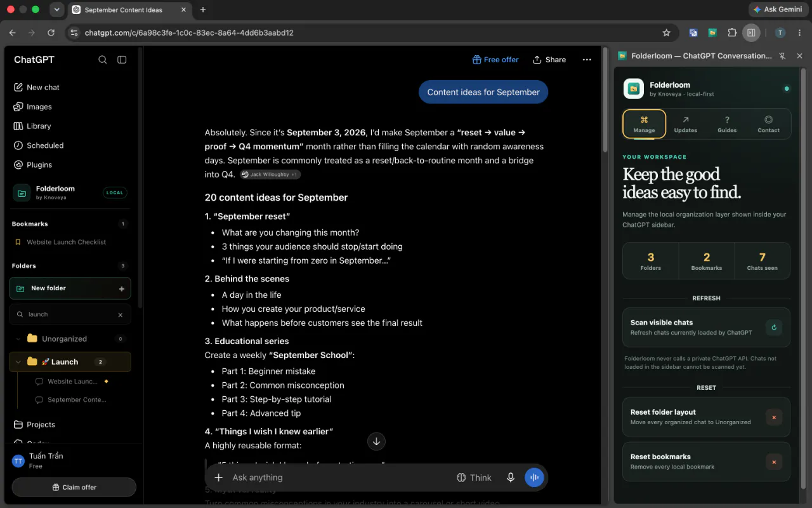812x508 pixels.
Task: Click the plus icon on New folder
Action: [122, 289]
